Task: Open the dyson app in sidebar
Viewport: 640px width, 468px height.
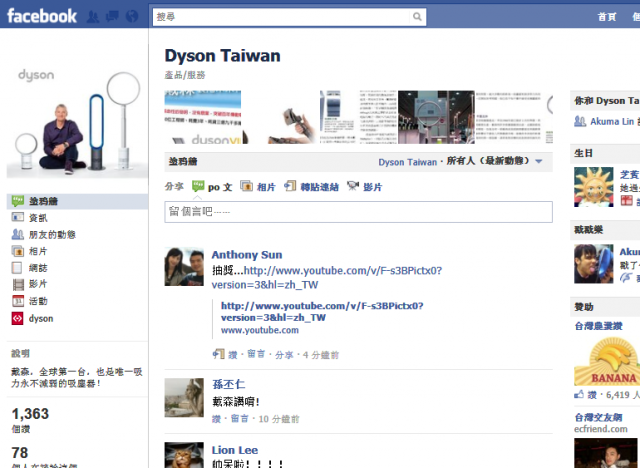Action: tap(41, 318)
